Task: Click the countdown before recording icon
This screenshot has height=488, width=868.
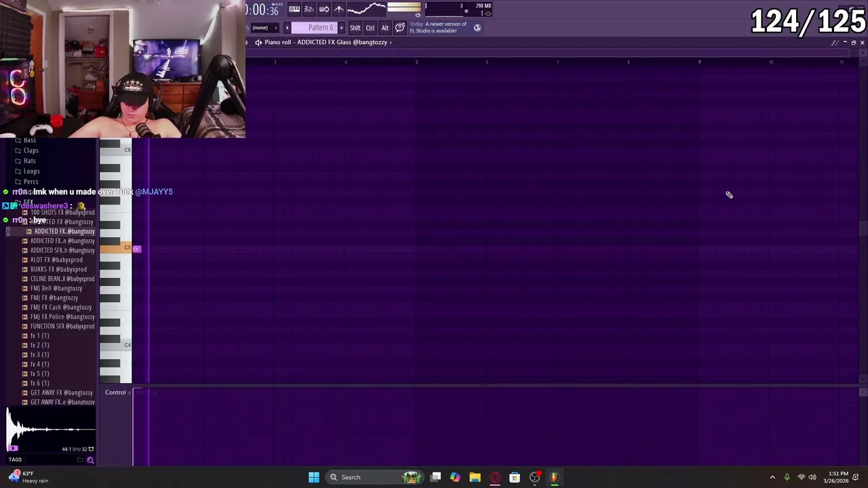Action: point(309,9)
